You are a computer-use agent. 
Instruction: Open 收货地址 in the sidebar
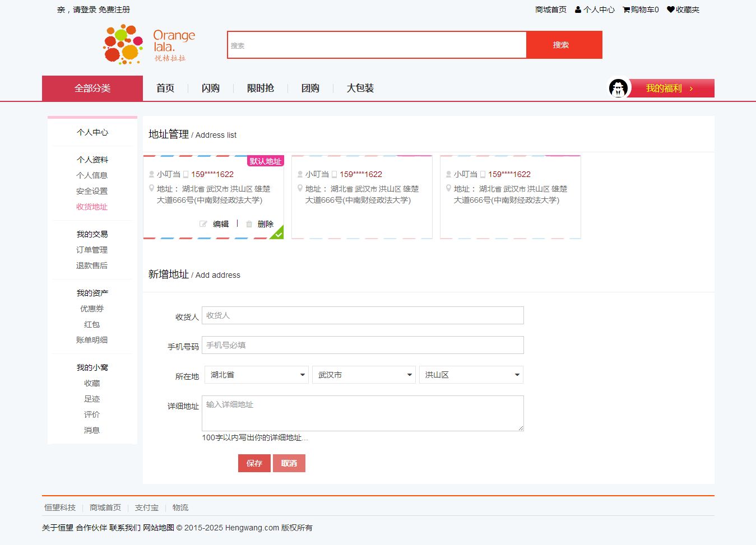pyautogui.click(x=92, y=207)
